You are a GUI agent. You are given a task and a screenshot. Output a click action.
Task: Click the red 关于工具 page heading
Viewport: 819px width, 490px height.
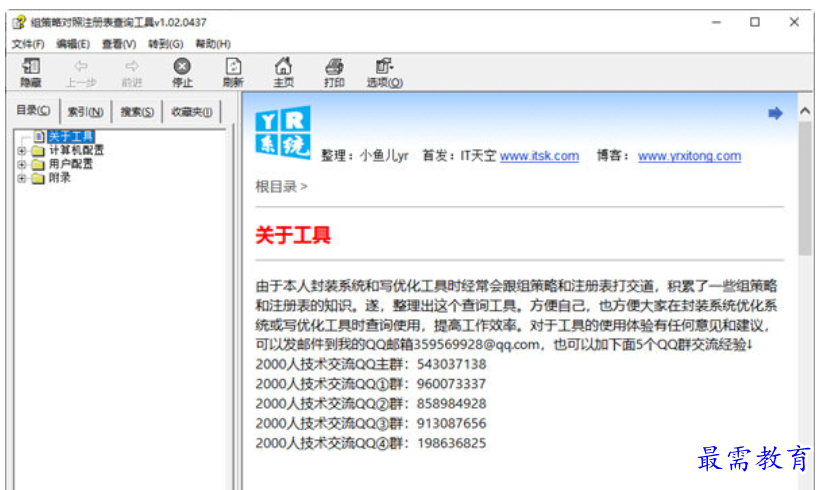pos(293,235)
